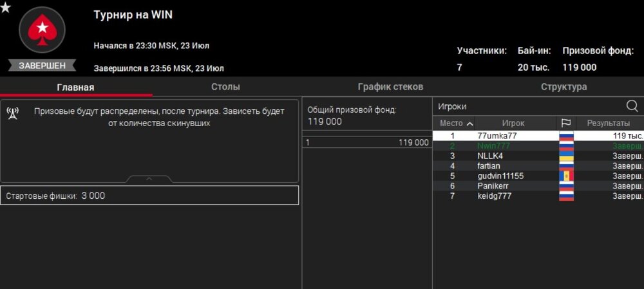Click the PokerStars red spade logo
The image size is (644, 289).
(42, 30)
